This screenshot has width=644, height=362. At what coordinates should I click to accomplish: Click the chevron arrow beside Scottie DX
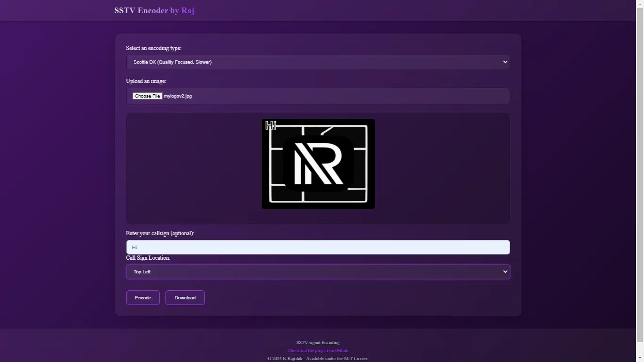pos(505,62)
